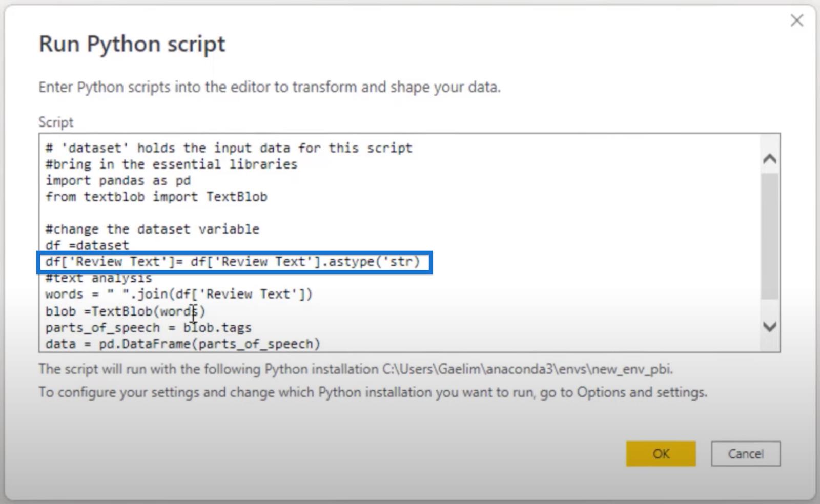The width and height of the screenshot is (820, 504).
Task: Click the line with astype('str')
Action: pyautogui.click(x=233, y=262)
